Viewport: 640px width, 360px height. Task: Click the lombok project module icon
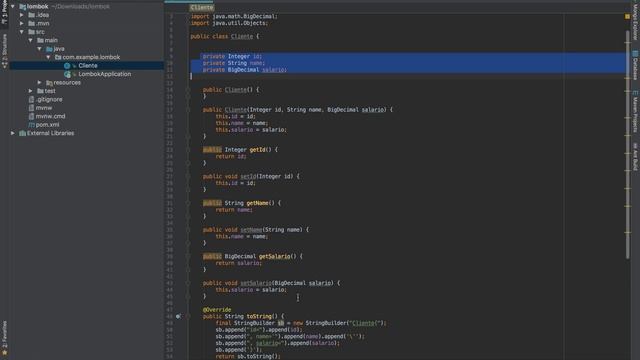coord(22,7)
